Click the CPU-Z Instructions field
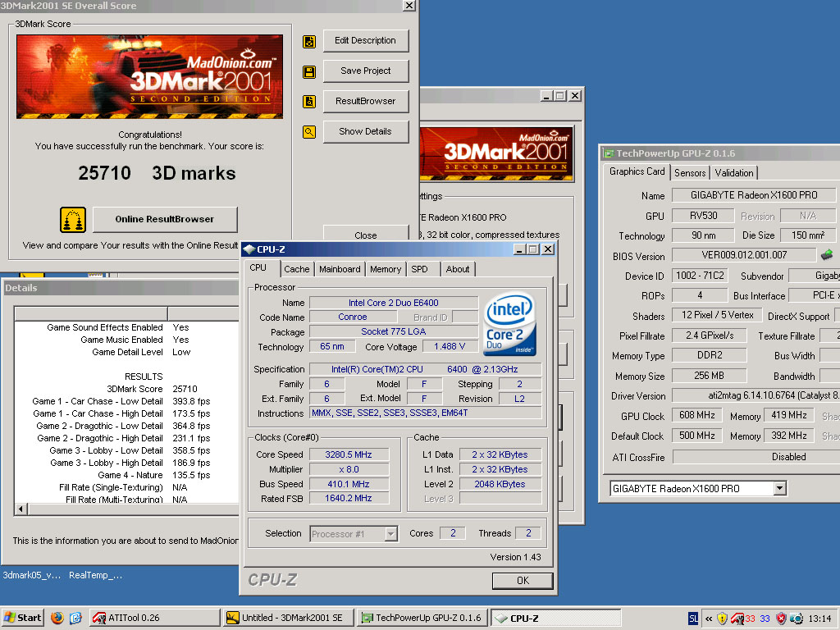The image size is (840, 630). (426, 413)
